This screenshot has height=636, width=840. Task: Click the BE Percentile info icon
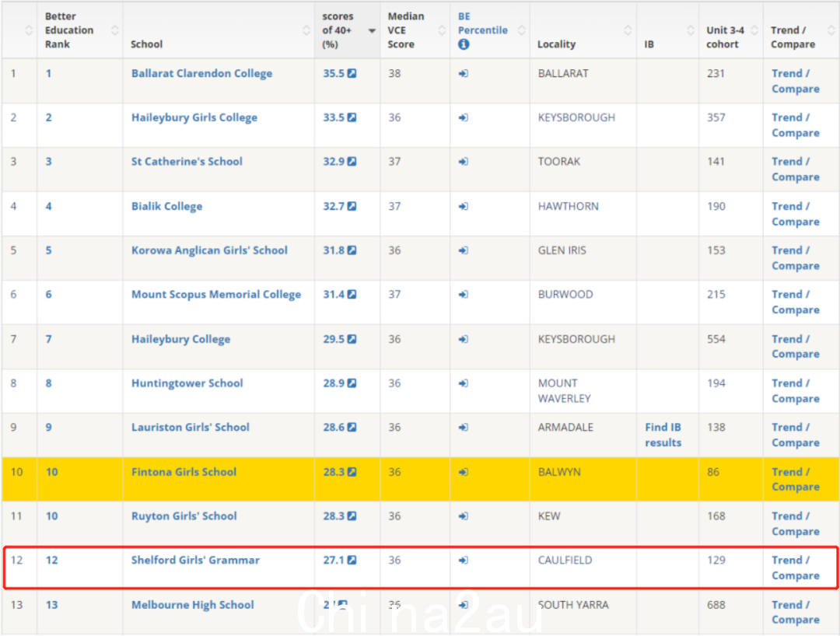tap(464, 44)
